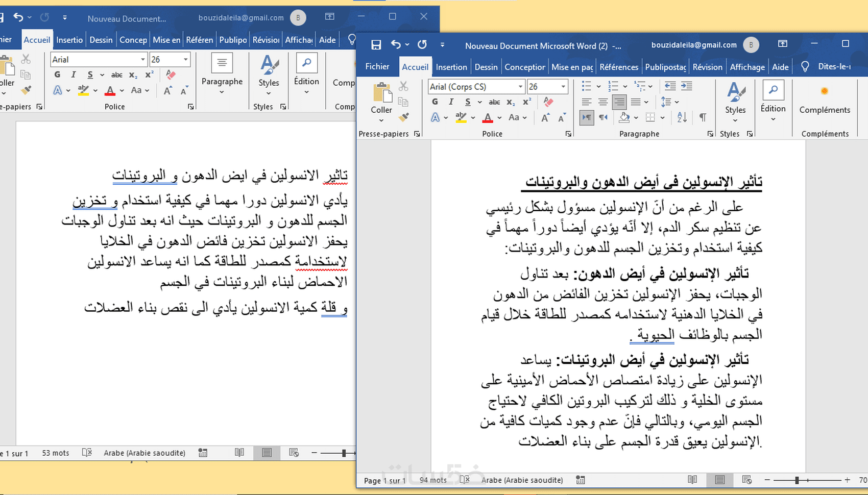Toggle strikethrough (abc) in front Word window
Image resolution: width=868 pixels, height=495 pixels.
(x=494, y=102)
